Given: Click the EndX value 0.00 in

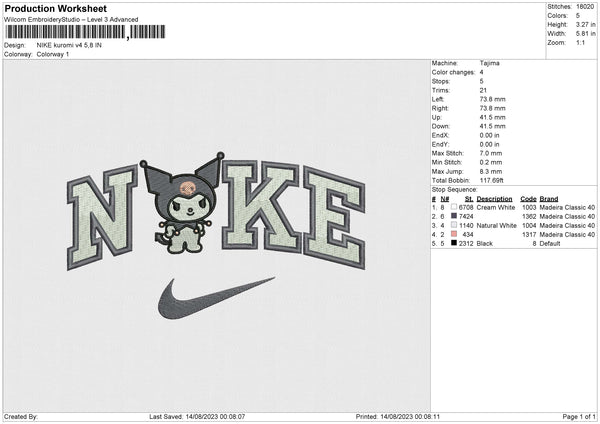Looking at the screenshot, I should (489, 135).
